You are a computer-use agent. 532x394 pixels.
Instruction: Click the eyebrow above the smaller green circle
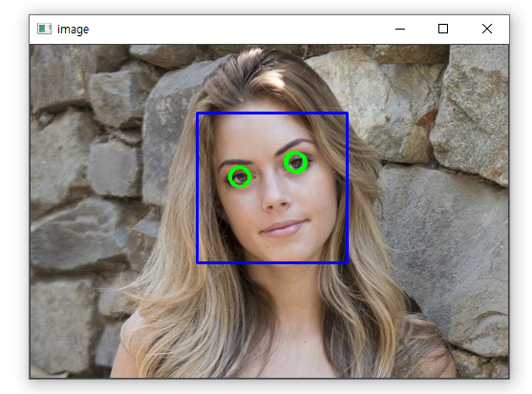click(235, 162)
